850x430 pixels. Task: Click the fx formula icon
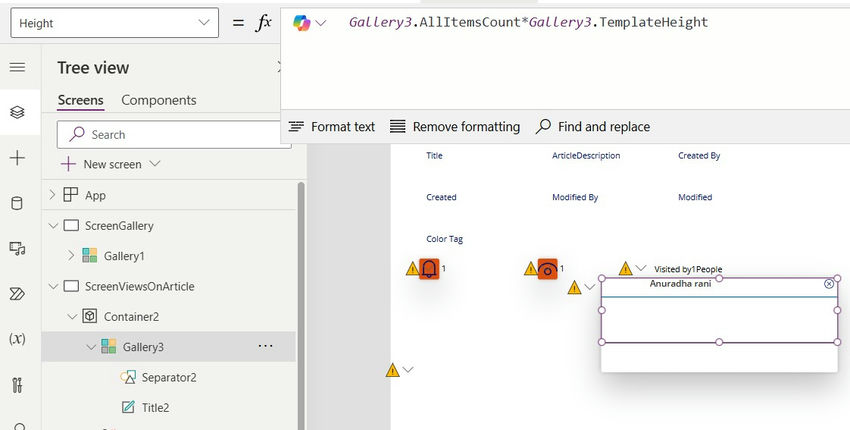tap(263, 23)
